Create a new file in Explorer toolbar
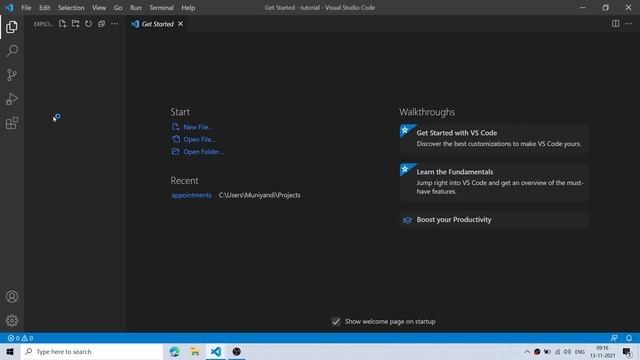Screen dimensions: 640x360 [x=62, y=24]
